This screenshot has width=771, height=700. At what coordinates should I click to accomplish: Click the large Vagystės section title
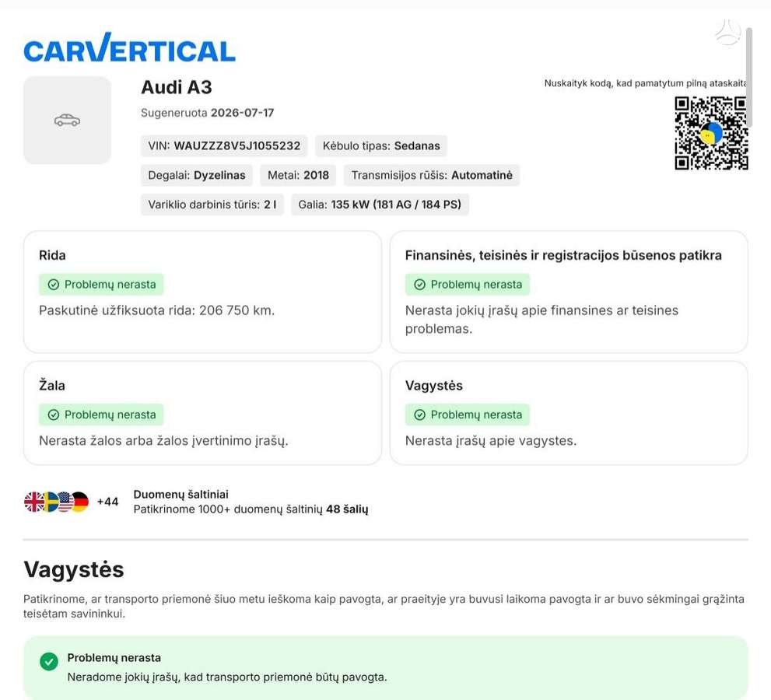pos(74,570)
